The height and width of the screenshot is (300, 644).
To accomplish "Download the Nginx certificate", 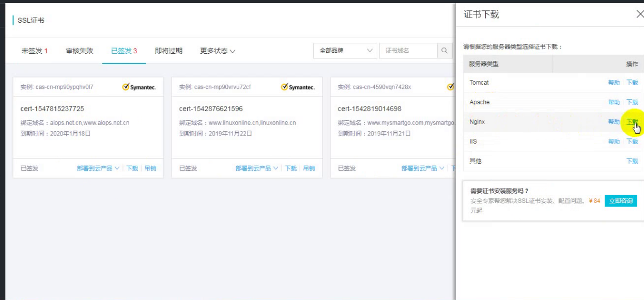I will pyautogui.click(x=632, y=122).
